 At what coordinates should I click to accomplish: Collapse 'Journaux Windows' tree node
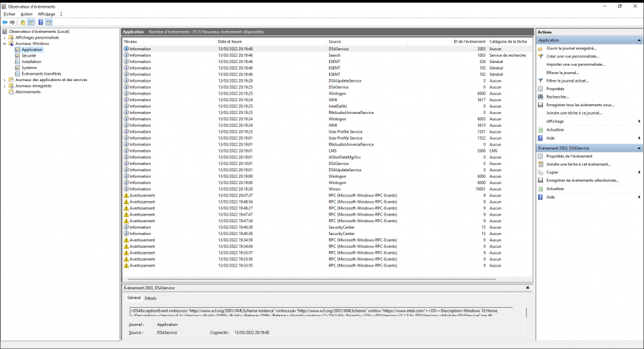5,44
